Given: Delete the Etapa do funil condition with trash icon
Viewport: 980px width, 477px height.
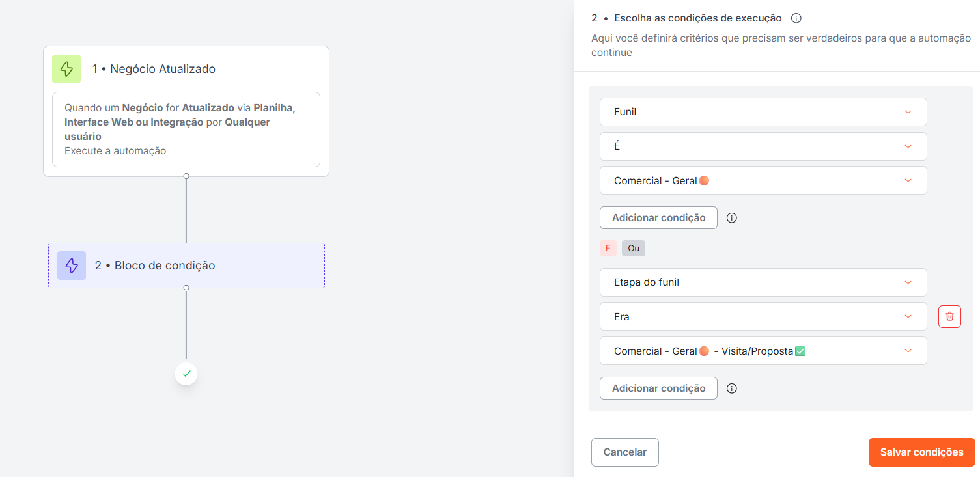Looking at the screenshot, I should click(949, 316).
